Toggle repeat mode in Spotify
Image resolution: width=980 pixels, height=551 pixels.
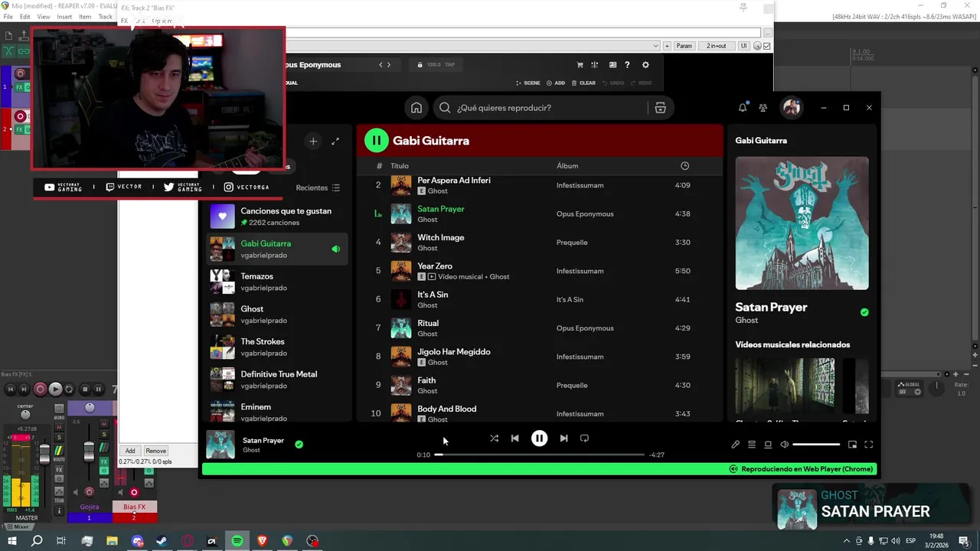(x=584, y=439)
